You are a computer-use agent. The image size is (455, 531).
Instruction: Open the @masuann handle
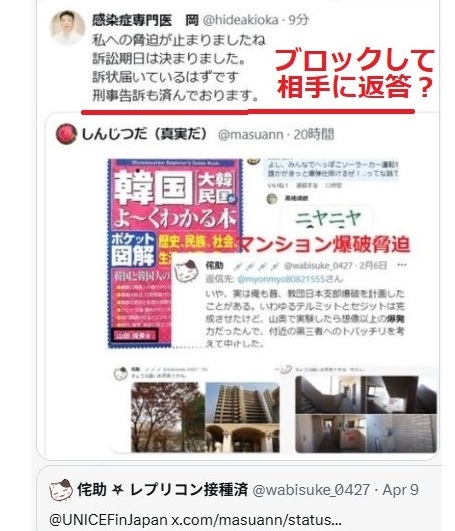pyautogui.click(x=250, y=135)
